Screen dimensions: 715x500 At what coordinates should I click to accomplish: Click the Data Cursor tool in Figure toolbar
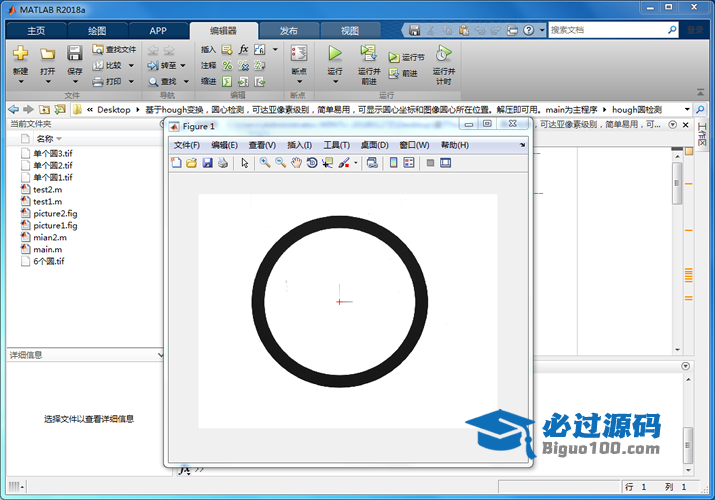pos(327,163)
